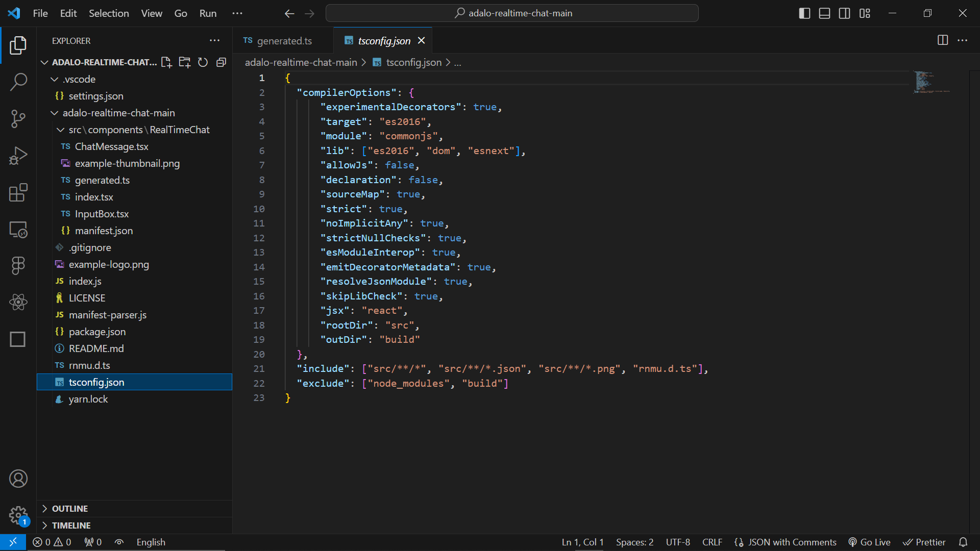Click the New File icon in explorer

(x=166, y=62)
